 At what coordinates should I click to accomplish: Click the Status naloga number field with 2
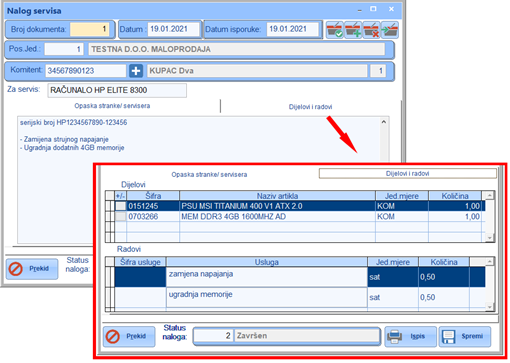point(213,336)
